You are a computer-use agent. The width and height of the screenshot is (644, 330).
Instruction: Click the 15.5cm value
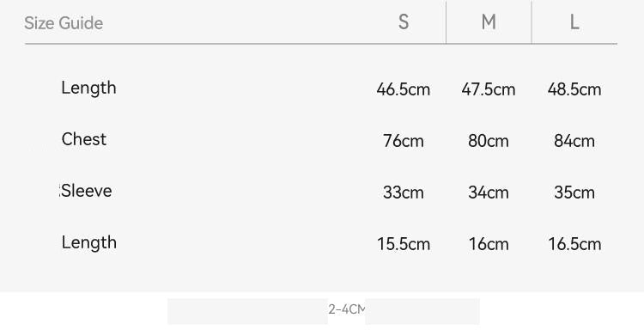pyautogui.click(x=404, y=244)
